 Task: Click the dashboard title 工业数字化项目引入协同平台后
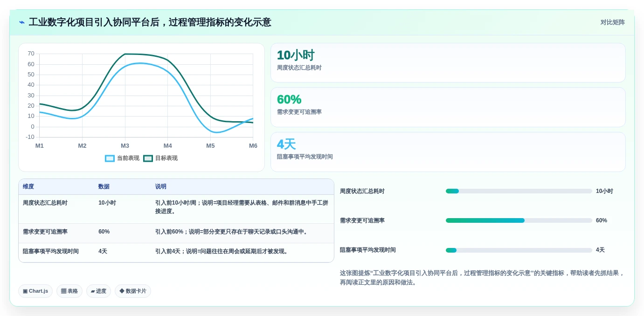(150, 22)
